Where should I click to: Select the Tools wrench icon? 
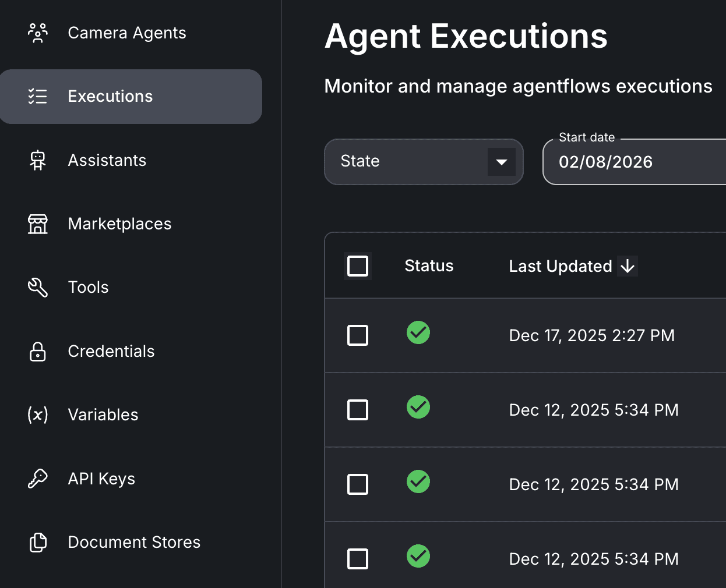37,287
